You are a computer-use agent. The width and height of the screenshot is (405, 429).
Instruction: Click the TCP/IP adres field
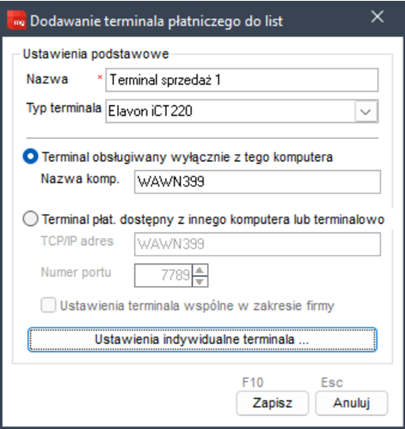(x=257, y=244)
